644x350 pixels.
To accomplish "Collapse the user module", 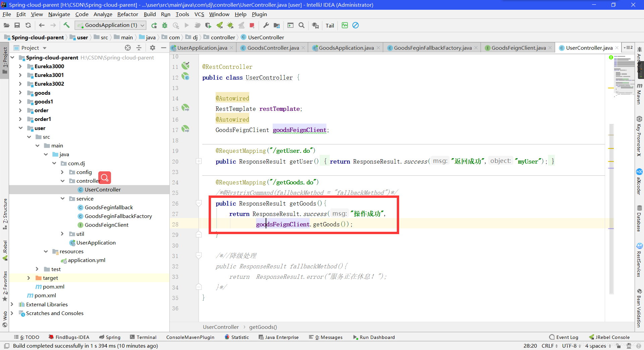I will pos(20,128).
